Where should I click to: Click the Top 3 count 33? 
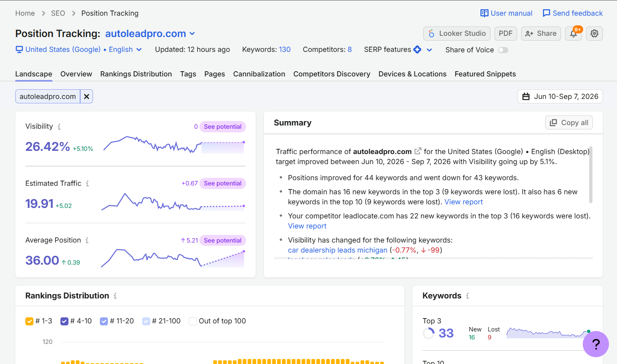(446, 333)
